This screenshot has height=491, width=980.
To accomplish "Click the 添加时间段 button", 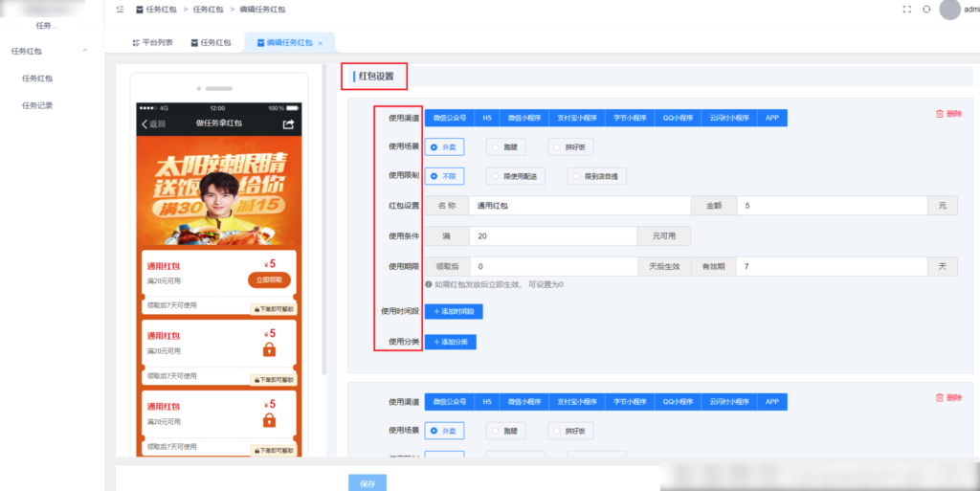I will [455, 311].
